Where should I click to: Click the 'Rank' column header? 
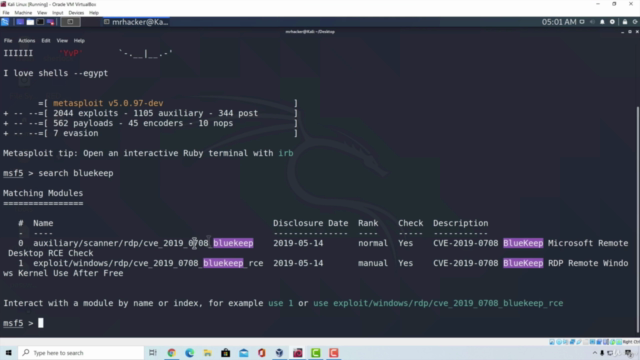[368, 223]
